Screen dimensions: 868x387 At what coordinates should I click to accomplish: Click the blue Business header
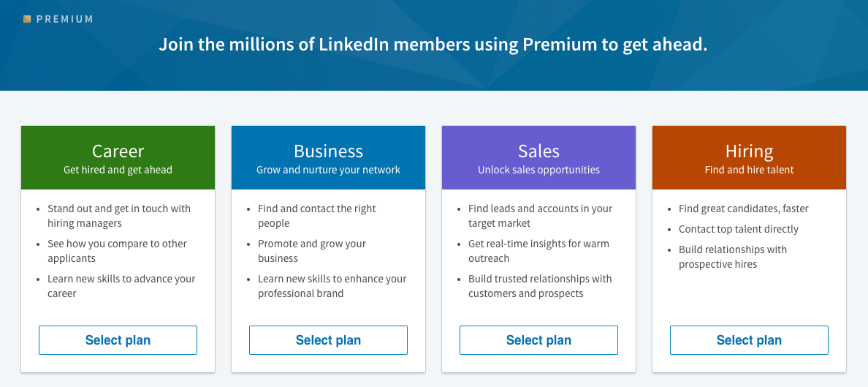click(x=328, y=157)
